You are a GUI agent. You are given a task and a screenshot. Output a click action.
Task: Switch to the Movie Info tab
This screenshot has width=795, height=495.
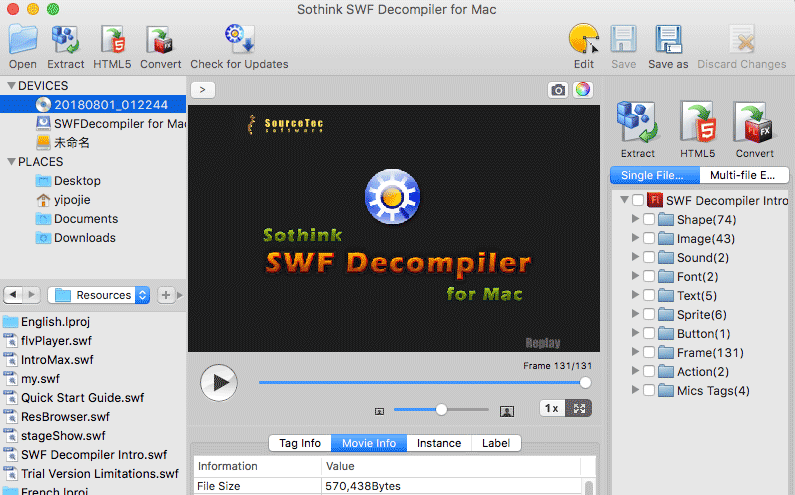pos(369,443)
